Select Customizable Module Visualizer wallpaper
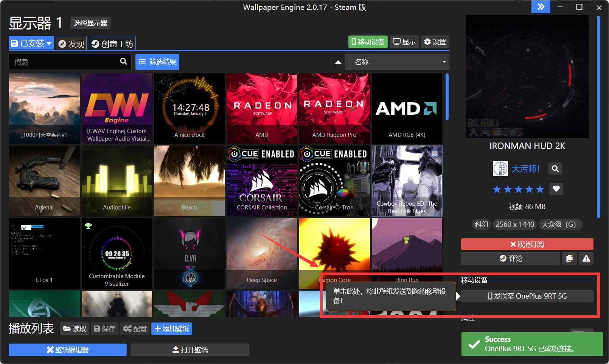The width and height of the screenshot is (609, 364). (117, 254)
